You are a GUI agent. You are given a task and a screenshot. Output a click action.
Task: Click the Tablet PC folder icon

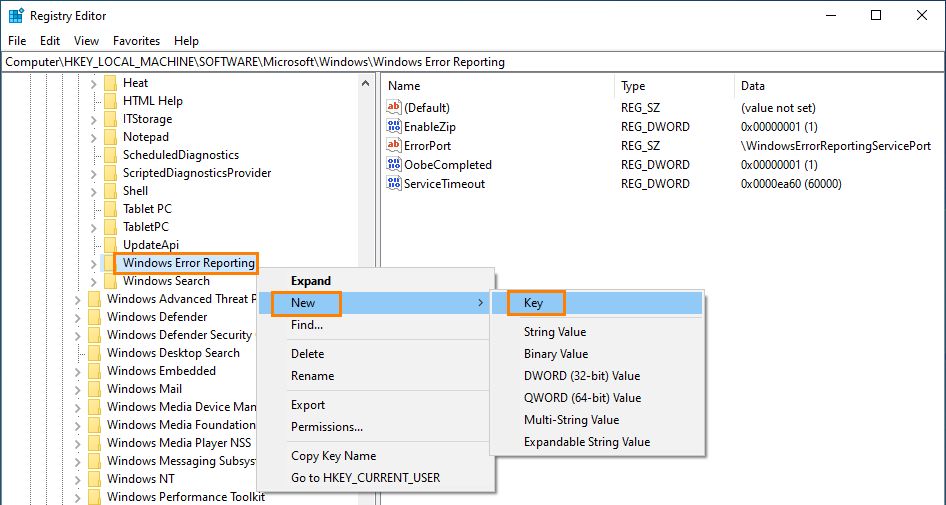[x=110, y=209]
